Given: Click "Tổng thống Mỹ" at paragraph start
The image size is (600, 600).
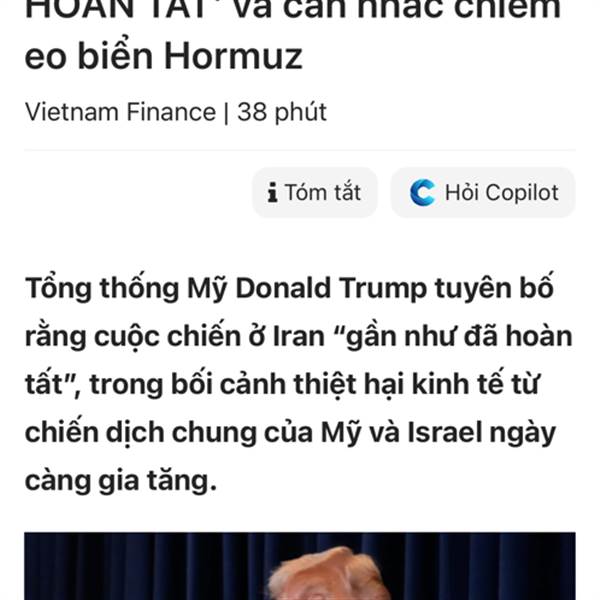Looking at the screenshot, I should coord(126,288).
